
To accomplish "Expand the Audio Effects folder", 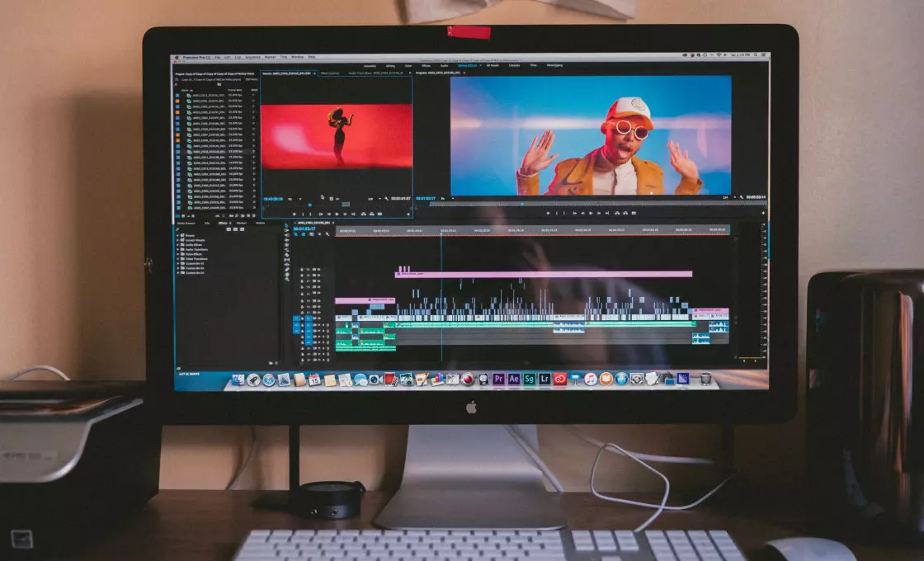I will 178,244.
